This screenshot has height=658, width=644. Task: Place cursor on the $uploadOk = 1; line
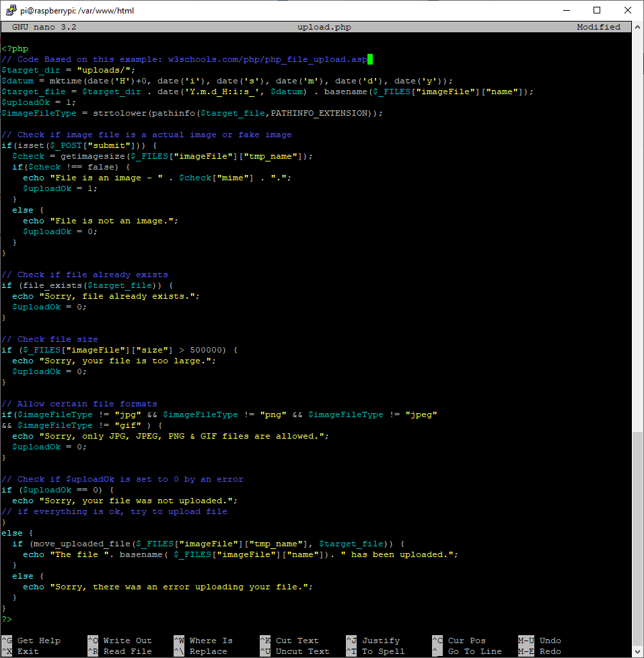click(x=38, y=102)
